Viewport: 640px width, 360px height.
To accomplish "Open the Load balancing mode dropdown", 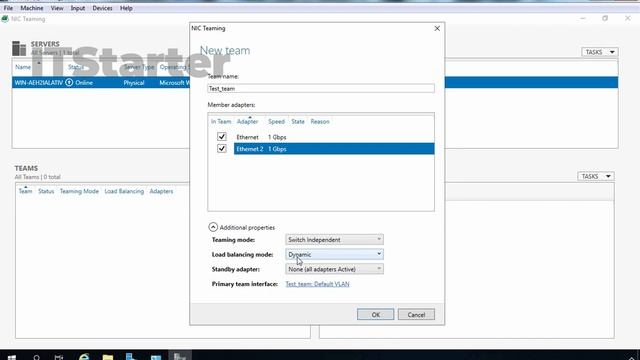I will [x=334, y=254].
